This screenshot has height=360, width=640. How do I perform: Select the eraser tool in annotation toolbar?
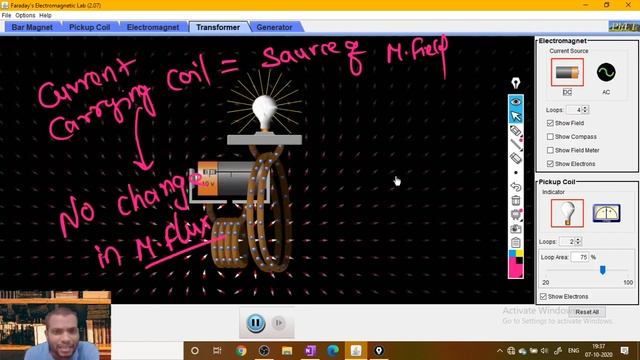click(x=516, y=158)
